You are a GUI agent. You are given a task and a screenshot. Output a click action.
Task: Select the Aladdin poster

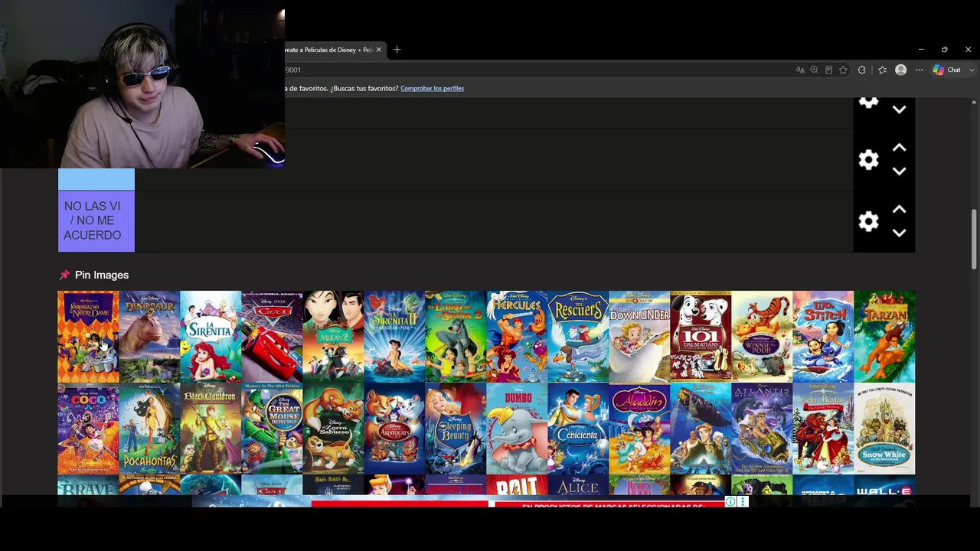639,429
